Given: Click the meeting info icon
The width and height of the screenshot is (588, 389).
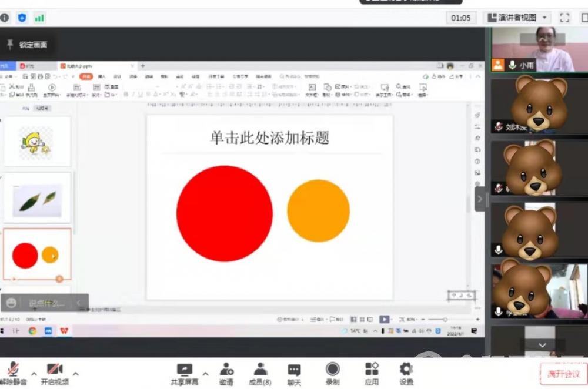Looking at the screenshot, I should pyautogui.click(x=4, y=18).
